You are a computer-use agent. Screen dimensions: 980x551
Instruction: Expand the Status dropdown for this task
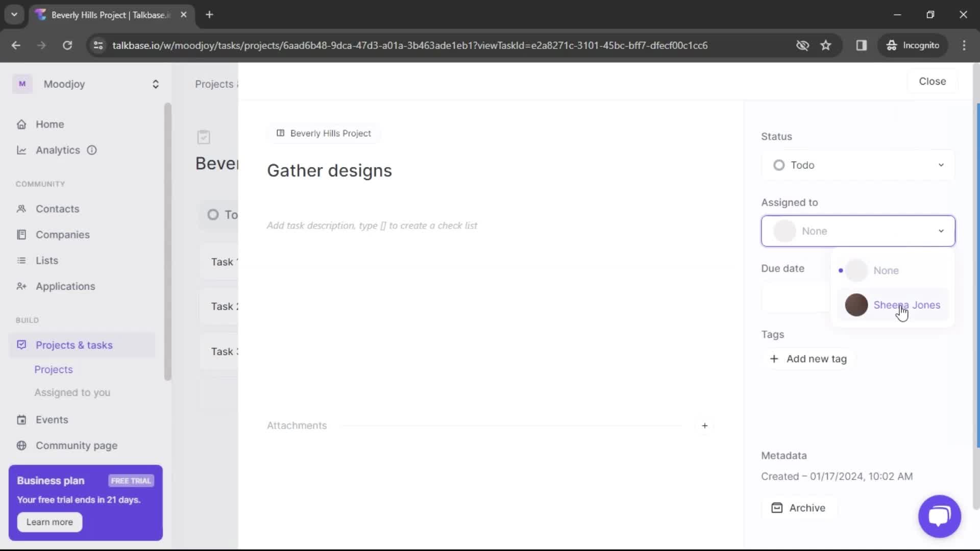tap(858, 165)
